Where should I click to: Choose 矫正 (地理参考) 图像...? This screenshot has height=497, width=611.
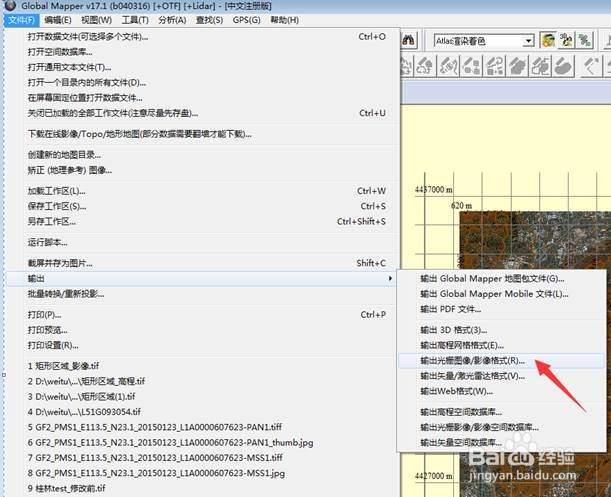[x=203, y=170]
